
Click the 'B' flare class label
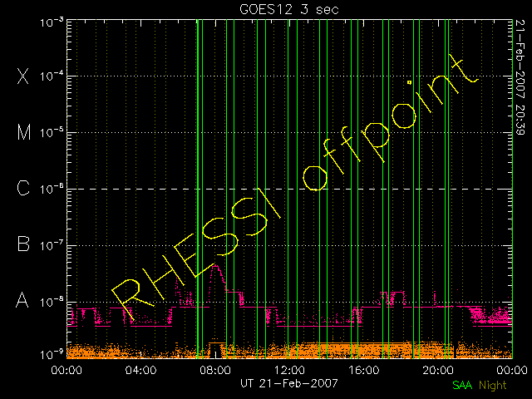[x=23, y=244]
